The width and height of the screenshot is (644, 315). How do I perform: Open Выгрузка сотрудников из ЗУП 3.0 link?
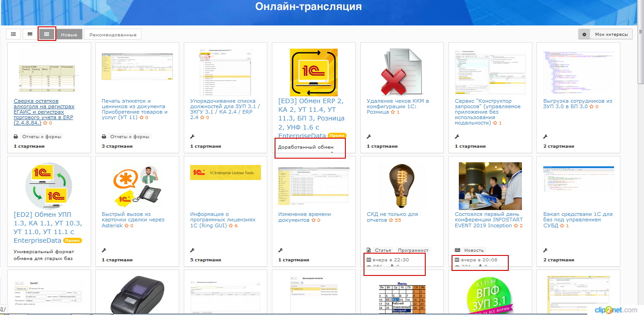coord(578,104)
